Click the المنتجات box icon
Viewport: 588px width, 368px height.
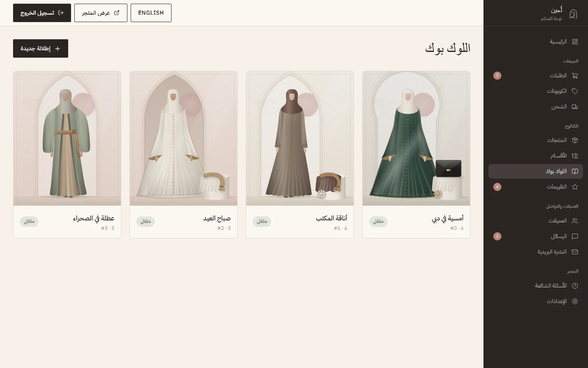click(575, 140)
